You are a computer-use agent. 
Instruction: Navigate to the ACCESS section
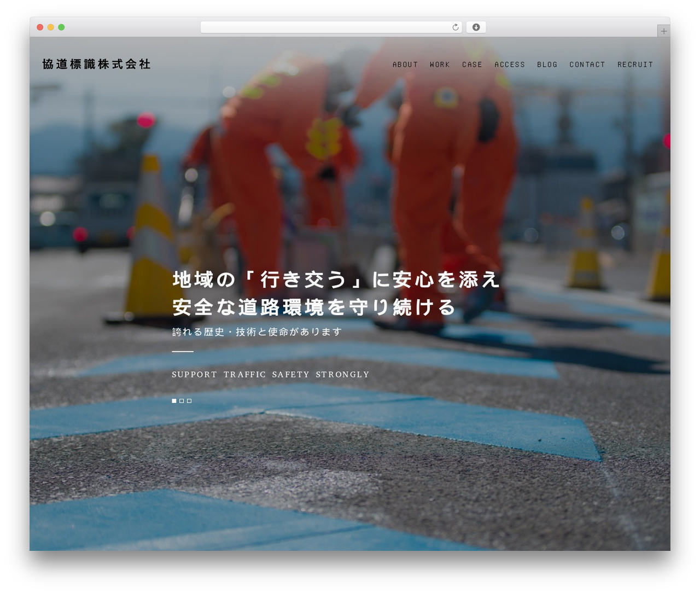(x=510, y=65)
